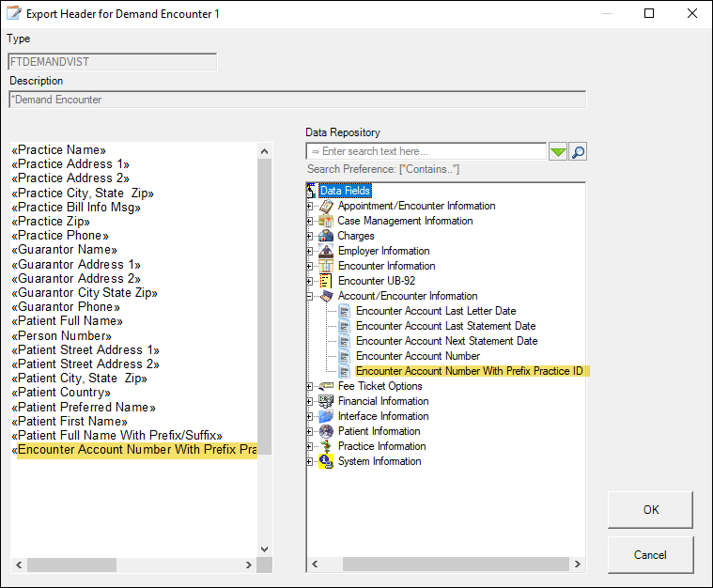Click the Financial Information icon
Viewport: 713px width, 588px height.
click(326, 401)
